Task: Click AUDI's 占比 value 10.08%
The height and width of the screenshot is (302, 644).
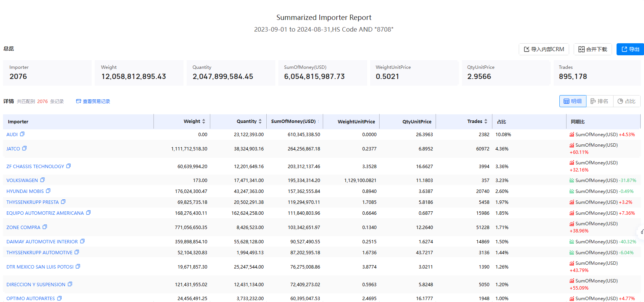Action: tap(503, 135)
